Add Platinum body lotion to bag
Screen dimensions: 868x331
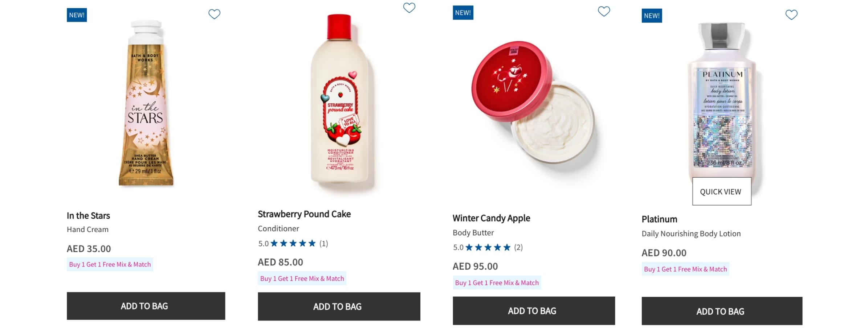pos(722,311)
